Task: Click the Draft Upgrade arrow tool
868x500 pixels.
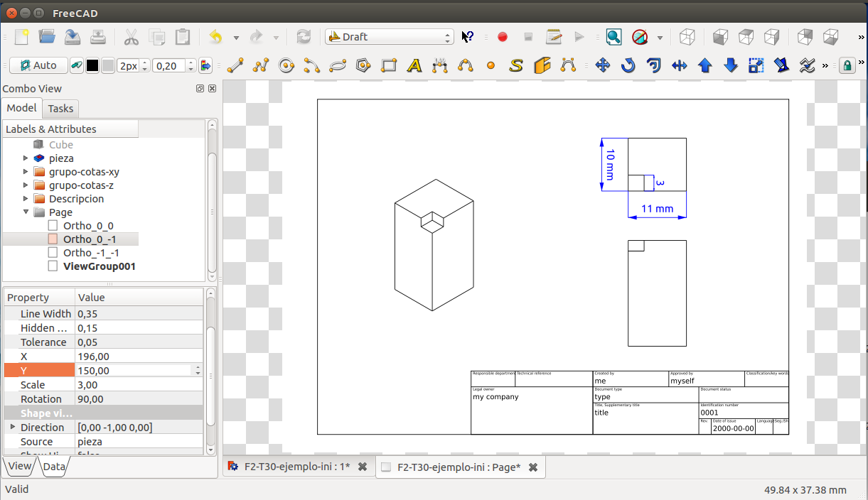Action: (705, 66)
